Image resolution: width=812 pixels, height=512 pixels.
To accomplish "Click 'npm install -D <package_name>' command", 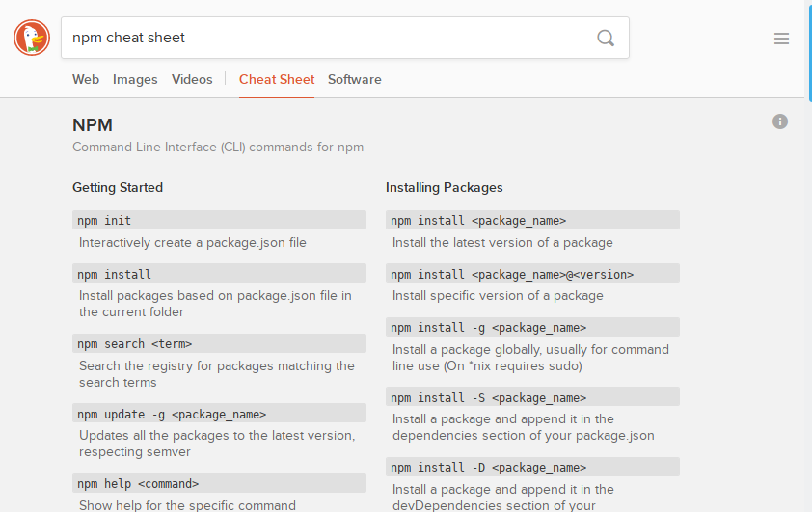I will 532,467.
